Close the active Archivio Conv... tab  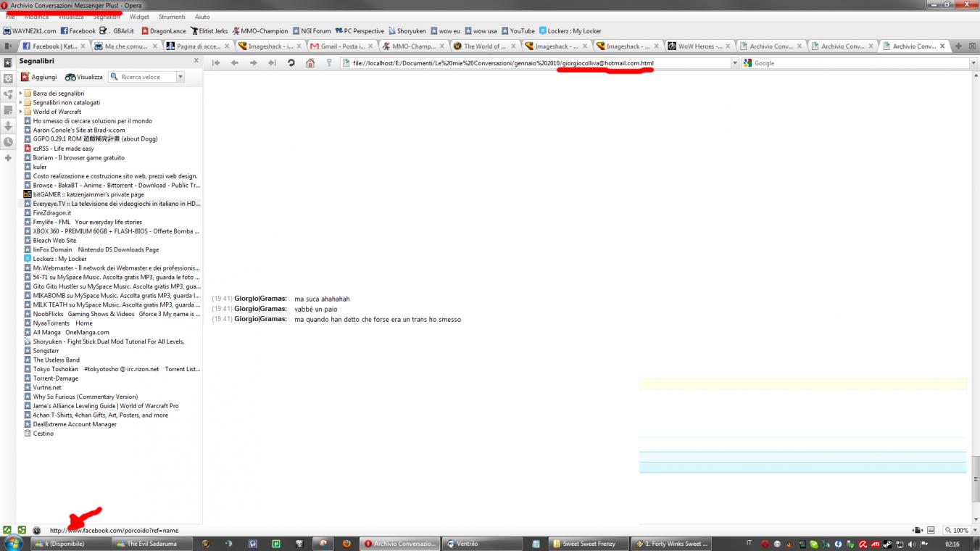(942, 46)
